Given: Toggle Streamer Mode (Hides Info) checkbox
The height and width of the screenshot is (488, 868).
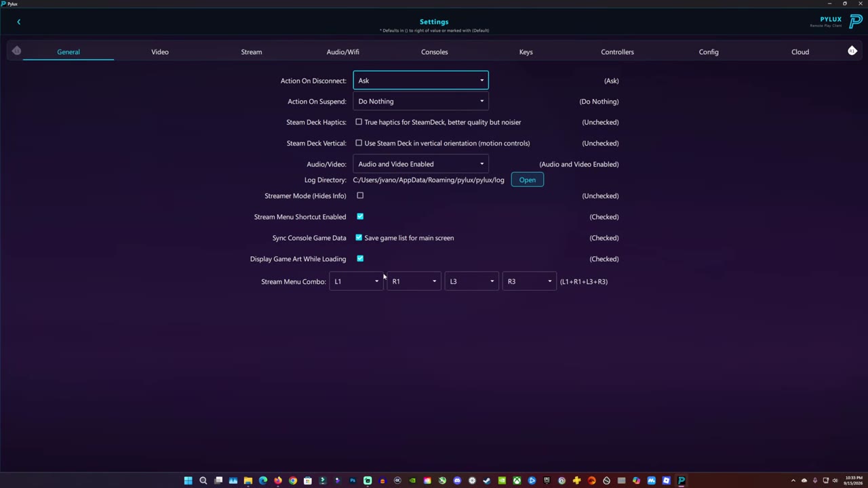Looking at the screenshot, I should 360,196.
